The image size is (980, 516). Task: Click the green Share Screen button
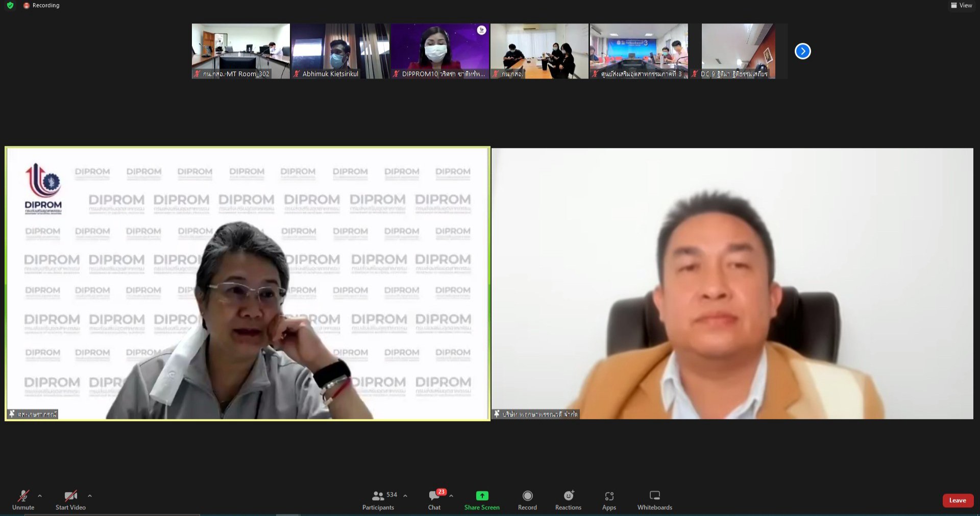[x=482, y=500]
